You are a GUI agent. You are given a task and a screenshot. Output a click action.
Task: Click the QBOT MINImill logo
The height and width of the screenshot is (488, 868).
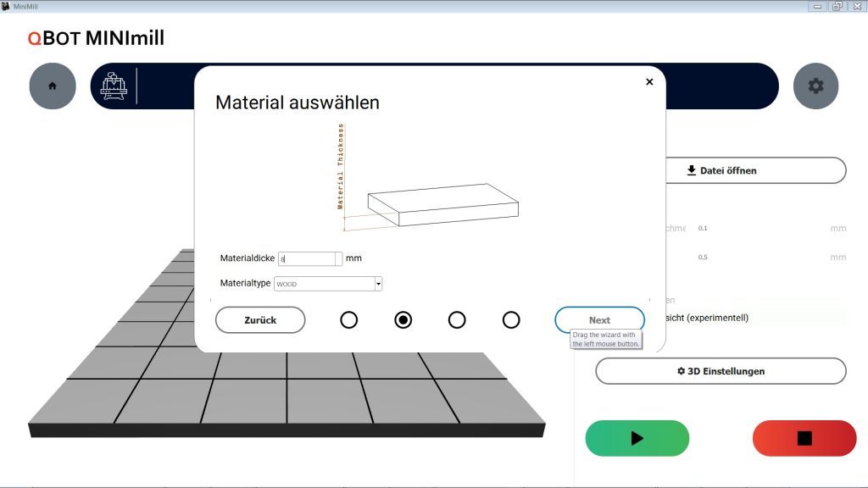pyautogui.click(x=96, y=38)
